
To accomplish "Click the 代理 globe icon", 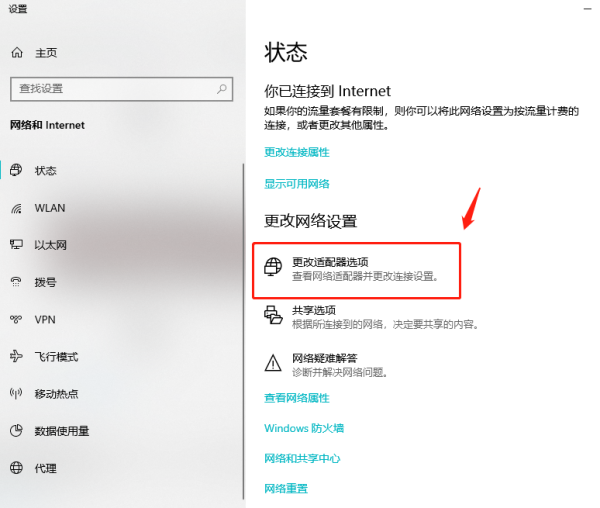I will (x=16, y=468).
